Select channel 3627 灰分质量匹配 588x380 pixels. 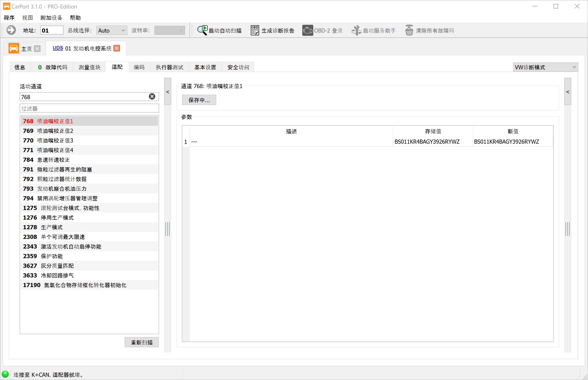click(x=89, y=265)
